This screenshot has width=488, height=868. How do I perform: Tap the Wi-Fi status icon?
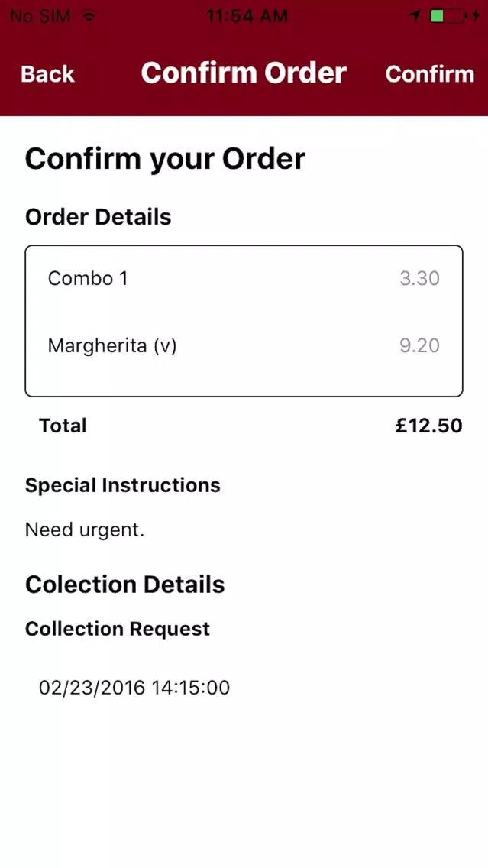click(x=89, y=16)
